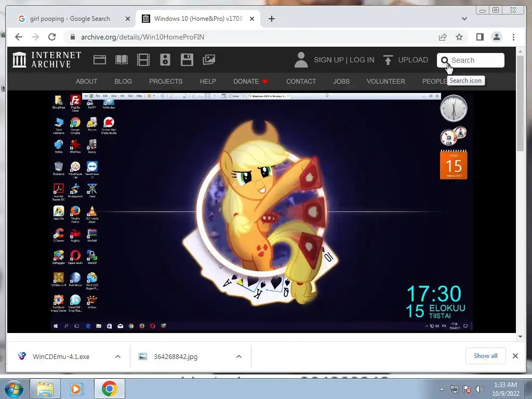Open the VOLUNTEER link

tap(386, 82)
